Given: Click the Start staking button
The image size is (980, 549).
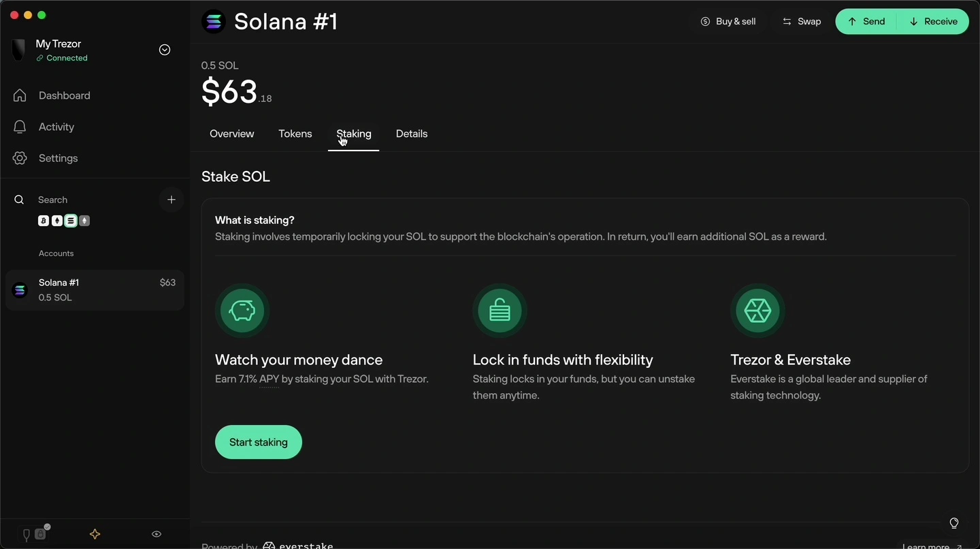Looking at the screenshot, I should click(x=258, y=442).
